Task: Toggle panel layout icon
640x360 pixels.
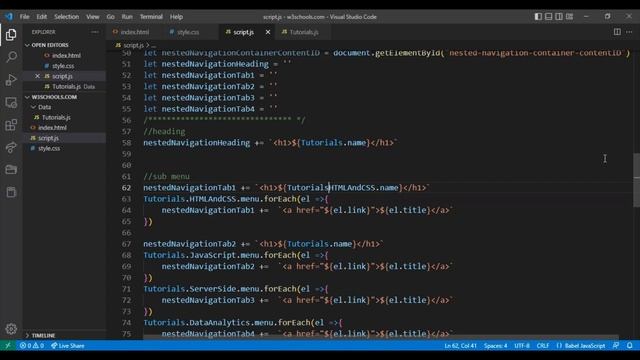Action: tap(549, 17)
